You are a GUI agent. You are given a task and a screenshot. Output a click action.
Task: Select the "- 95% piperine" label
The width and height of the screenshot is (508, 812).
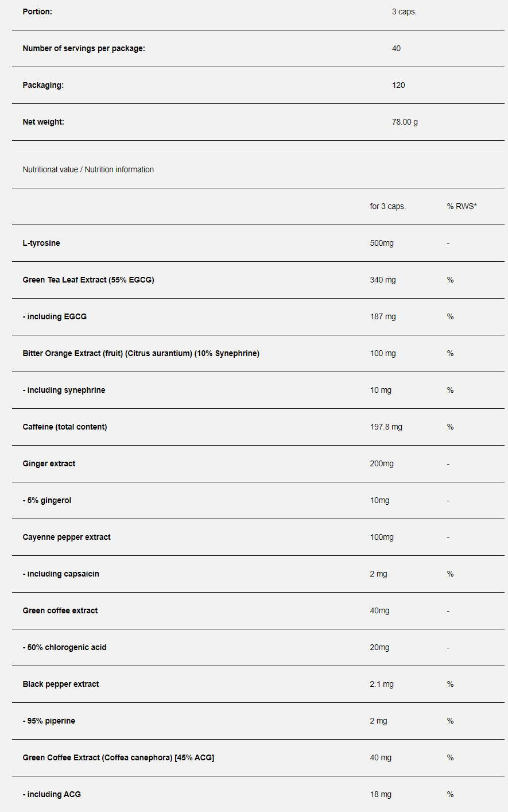coord(49,721)
